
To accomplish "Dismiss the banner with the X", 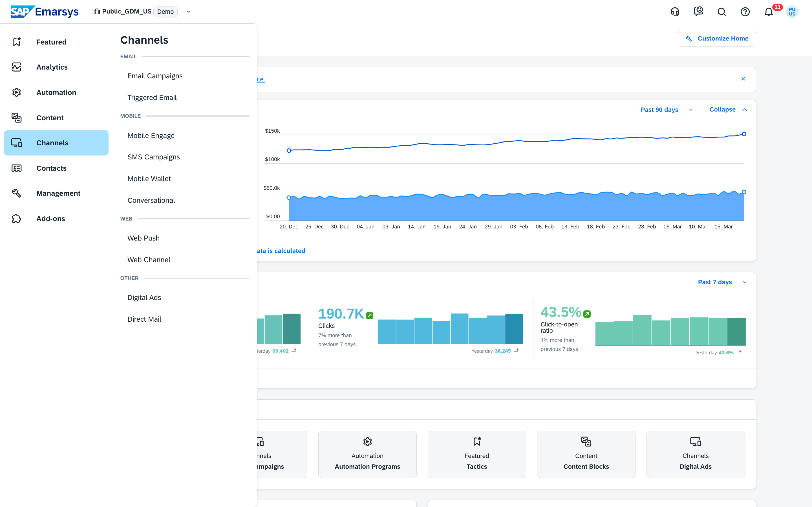I will pos(743,79).
